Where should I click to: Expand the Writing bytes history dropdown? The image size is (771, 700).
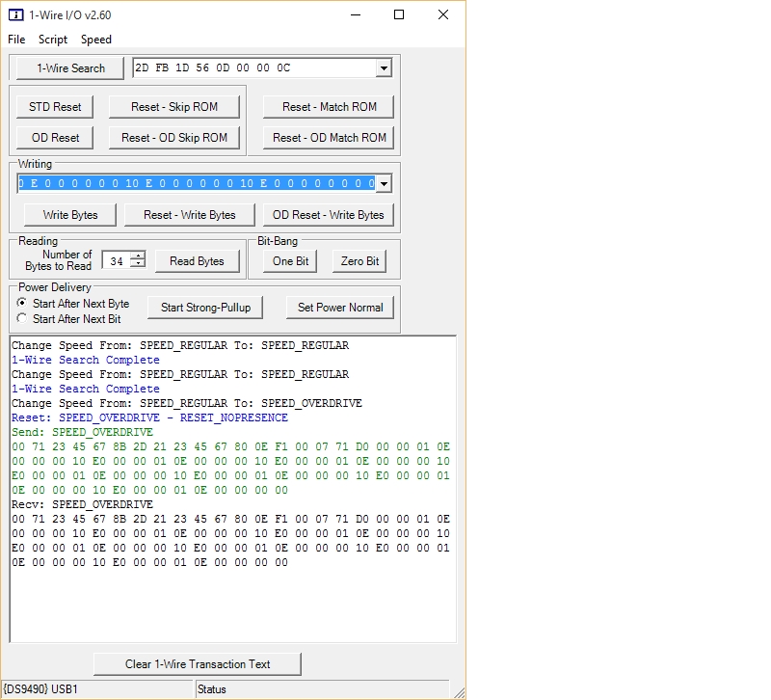click(384, 183)
